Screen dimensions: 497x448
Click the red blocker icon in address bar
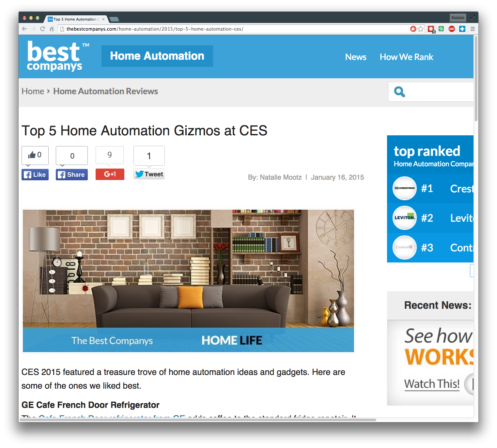(x=413, y=29)
